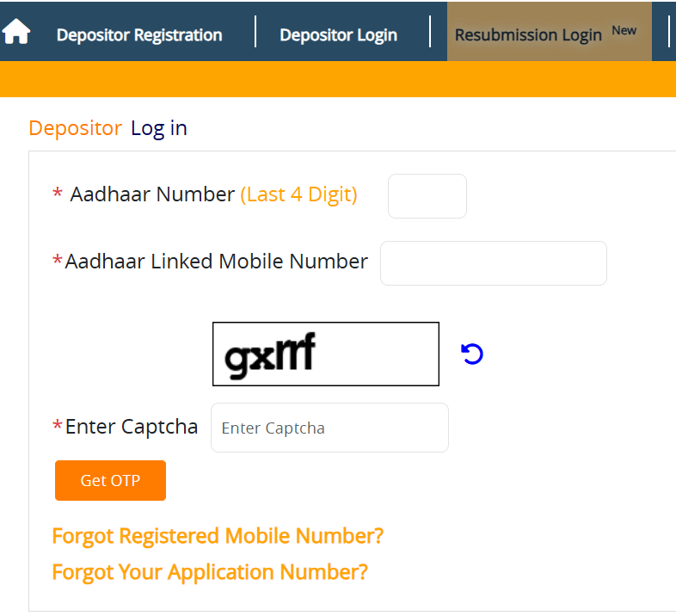Focus the Aadhaar last 4 digit field
The image size is (676, 616).
pos(427,196)
